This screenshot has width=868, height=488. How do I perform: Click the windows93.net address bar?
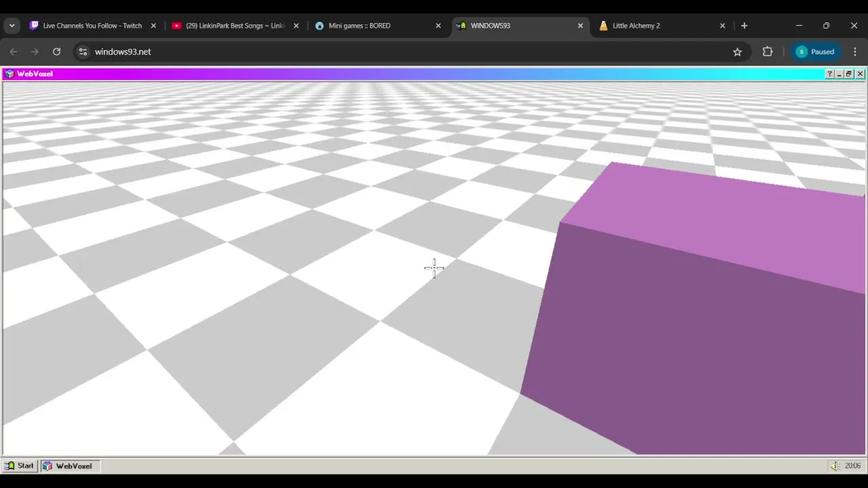point(410,52)
